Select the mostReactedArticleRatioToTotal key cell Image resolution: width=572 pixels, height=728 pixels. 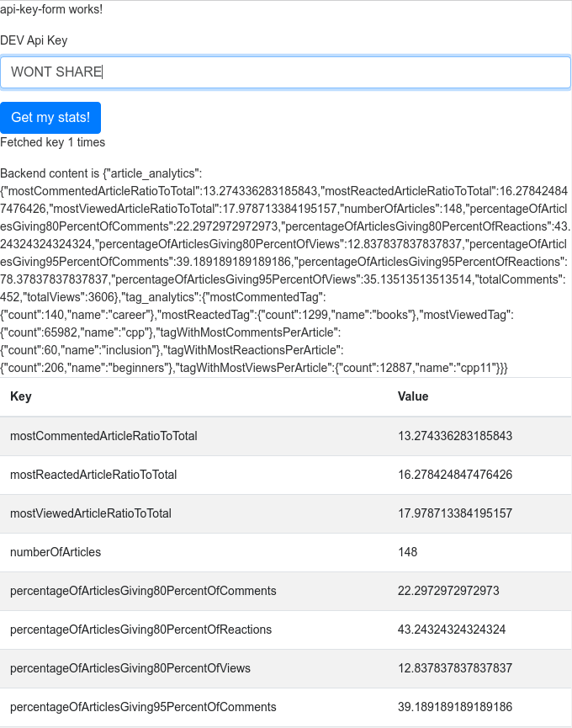[93, 475]
